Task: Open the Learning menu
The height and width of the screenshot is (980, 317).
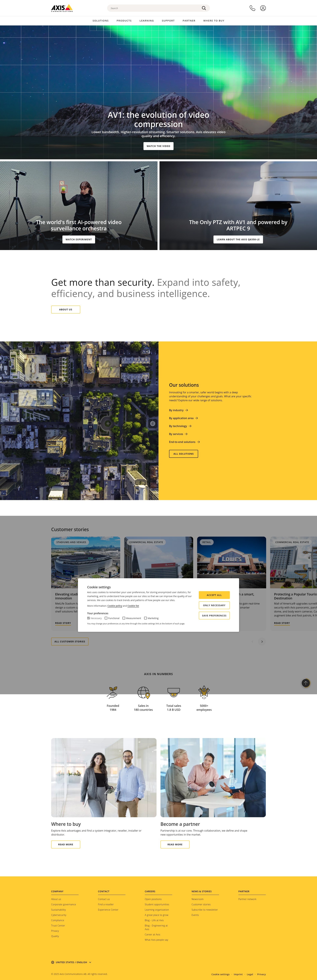Action: point(147,20)
